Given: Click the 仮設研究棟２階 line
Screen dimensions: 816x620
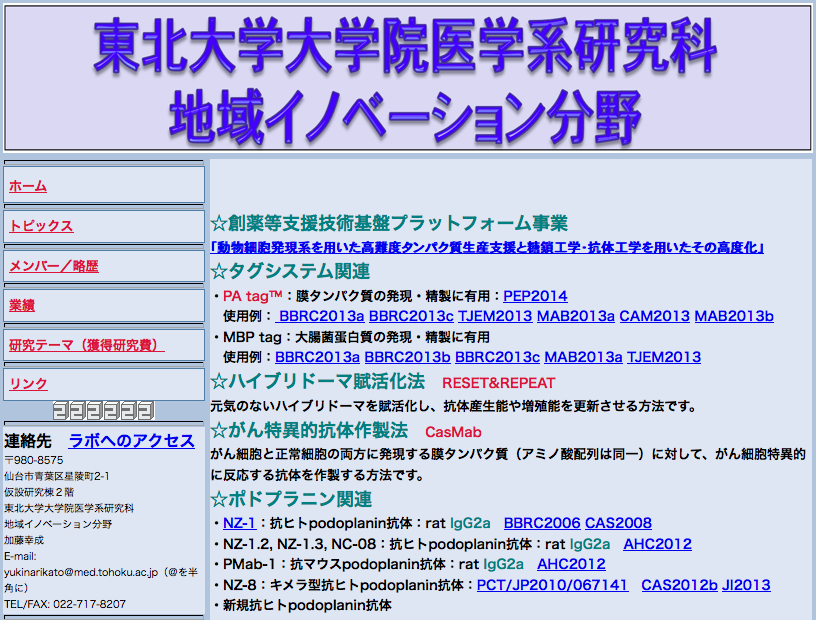Looking at the screenshot, I should tap(39, 492).
